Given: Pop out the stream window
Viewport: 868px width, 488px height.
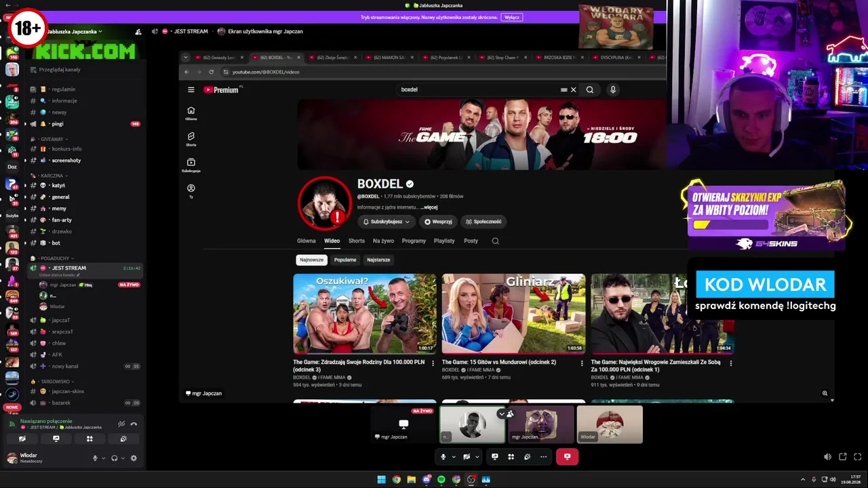Looking at the screenshot, I should (843, 457).
